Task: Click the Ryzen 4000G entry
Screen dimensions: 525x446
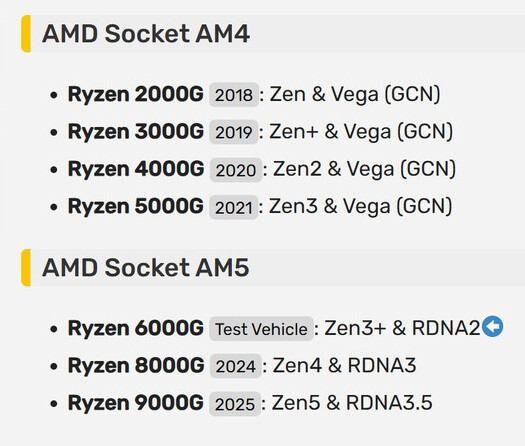Action: [x=136, y=169]
